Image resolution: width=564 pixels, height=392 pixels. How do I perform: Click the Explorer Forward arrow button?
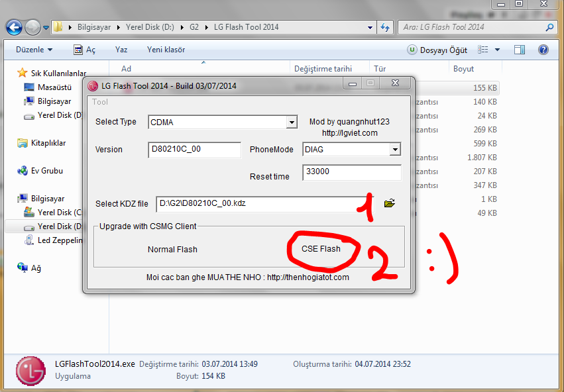[x=32, y=27]
